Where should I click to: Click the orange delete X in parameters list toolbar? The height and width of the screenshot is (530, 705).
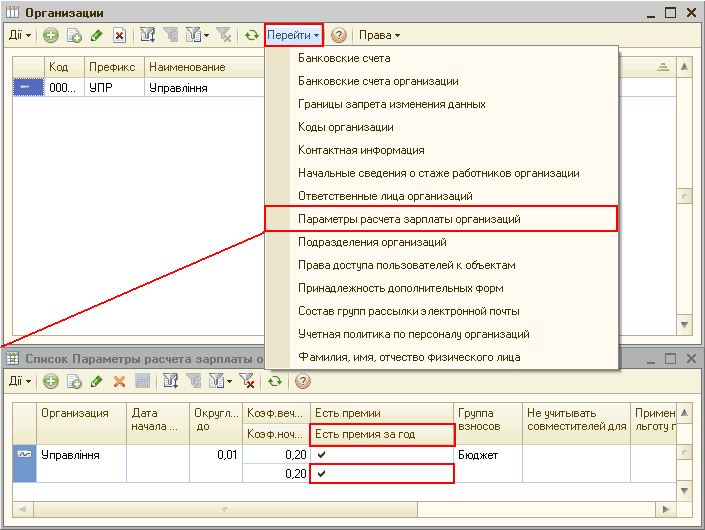tap(119, 381)
